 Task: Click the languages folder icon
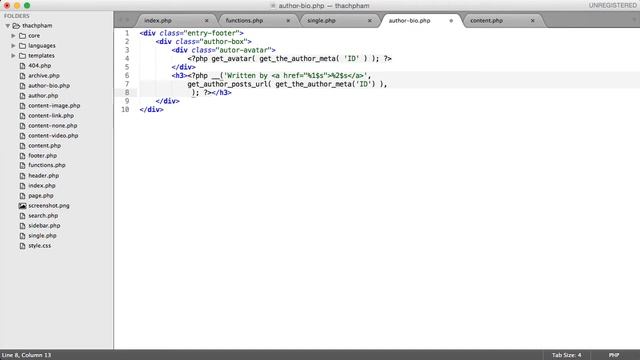coord(22,46)
